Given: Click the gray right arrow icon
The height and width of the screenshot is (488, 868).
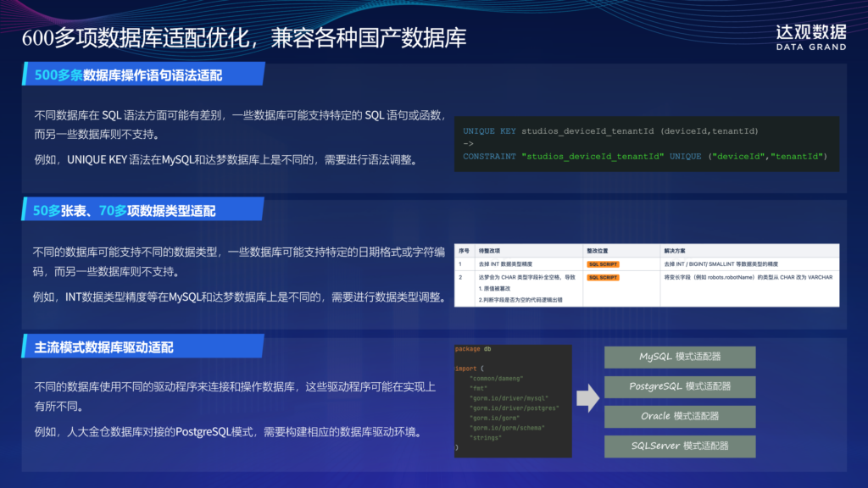Looking at the screenshot, I should point(588,397).
